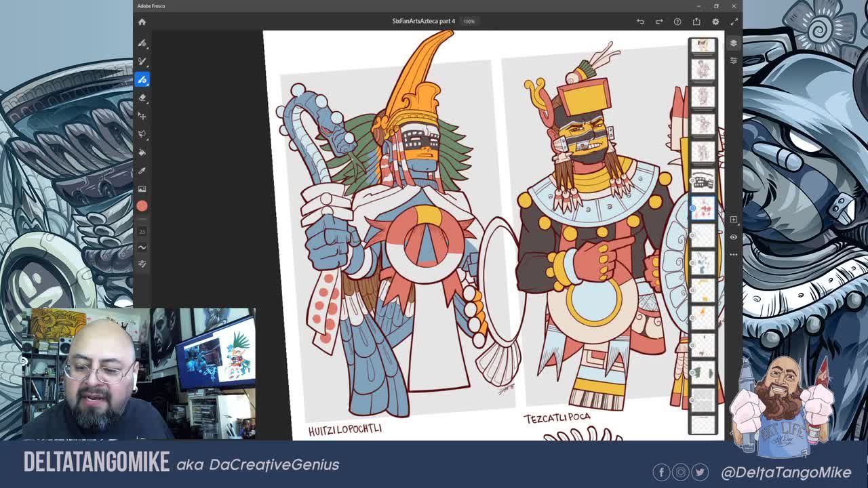Add a new layer
Image resolution: width=868 pixels, height=488 pixels.
click(x=733, y=220)
